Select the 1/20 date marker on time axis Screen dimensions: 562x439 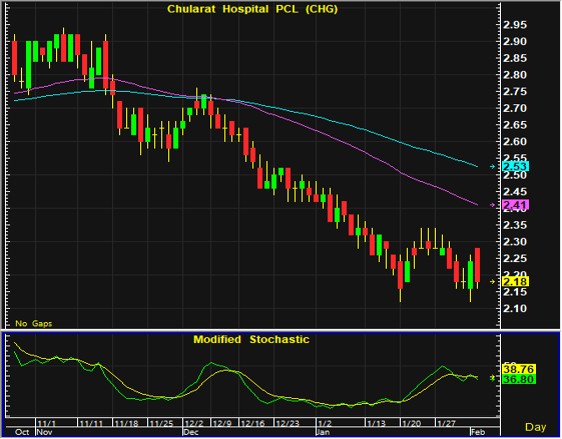[411, 424]
